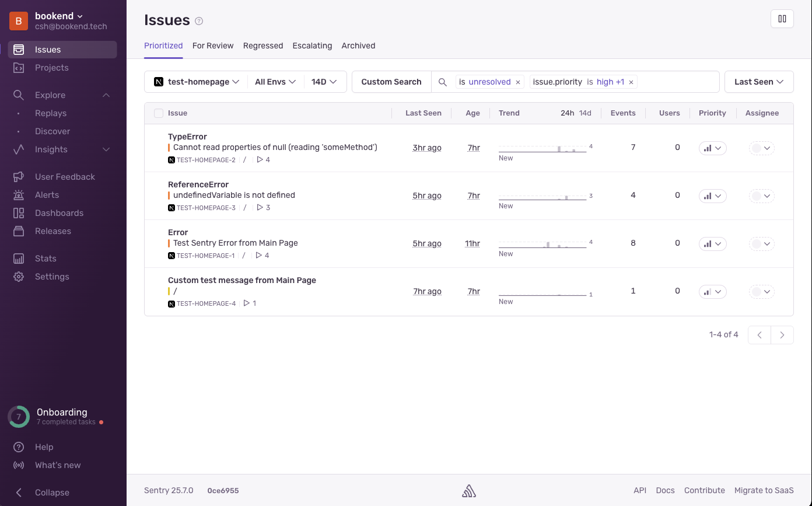Collapse the left sidebar
812x506 pixels.
[44, 492]
